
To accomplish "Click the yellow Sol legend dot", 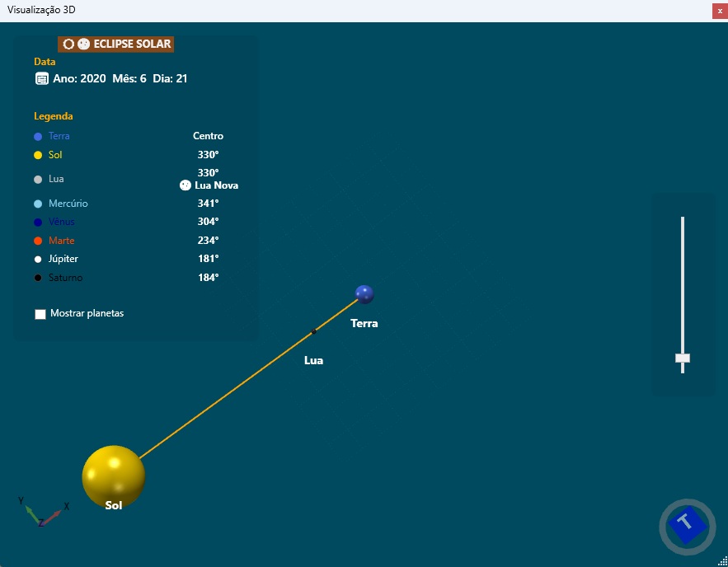I will pyautogui.click(x=38, y=155).
